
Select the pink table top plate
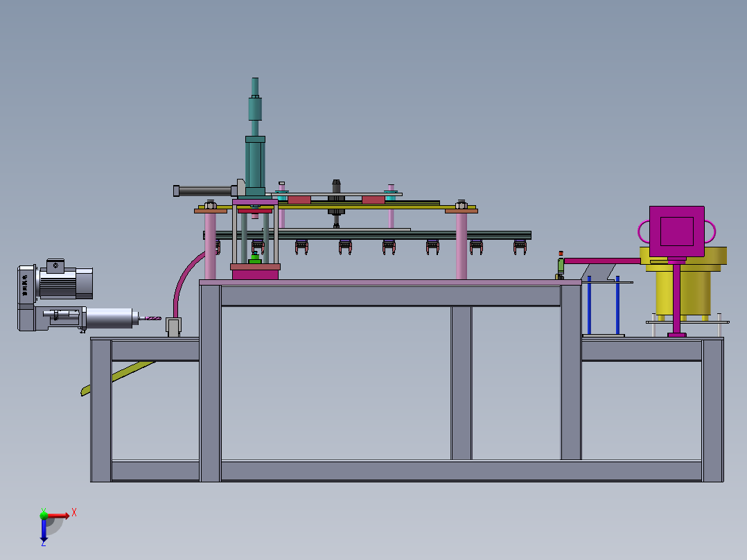[390, 283]
